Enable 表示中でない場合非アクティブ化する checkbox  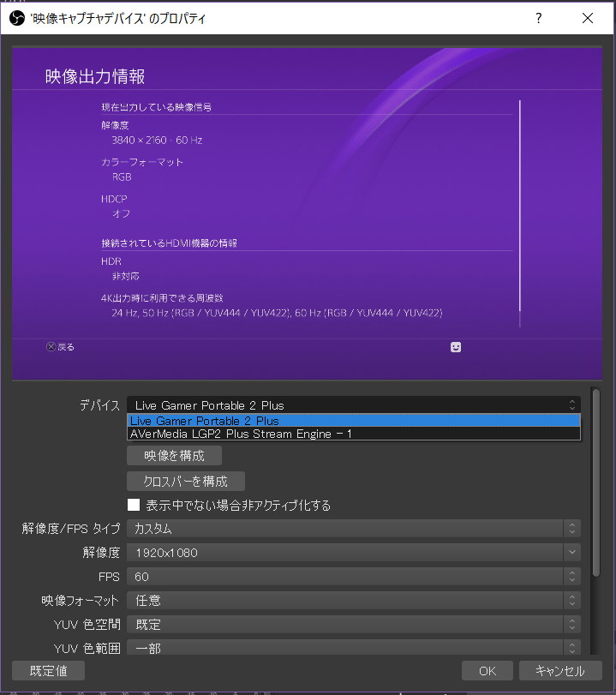click(134, 505)
